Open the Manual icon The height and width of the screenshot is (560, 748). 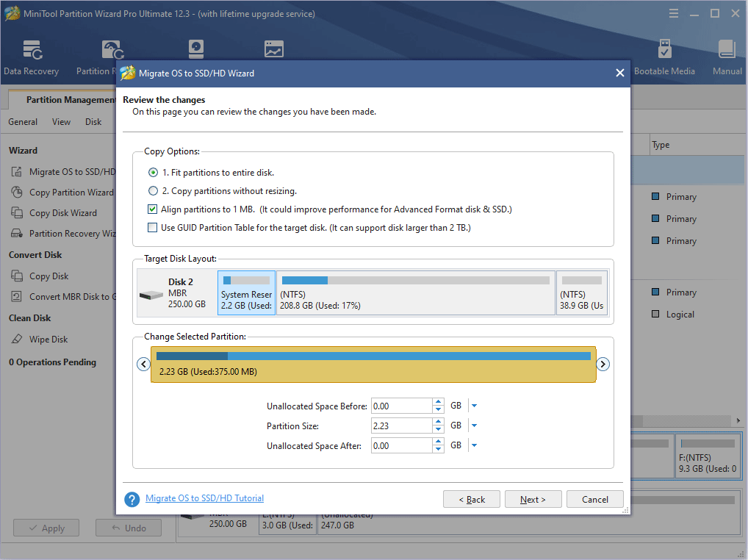click(x=727, y=50)
